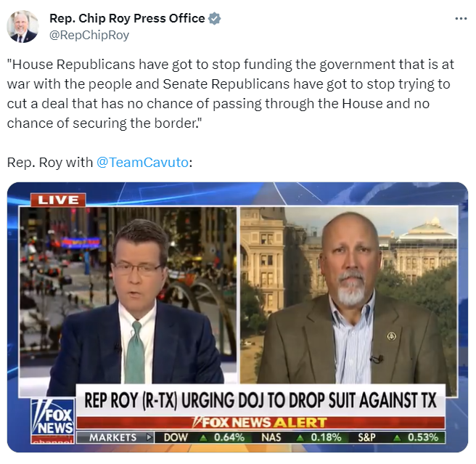Click the "Rep. Roy with" text line

(50, 162)
